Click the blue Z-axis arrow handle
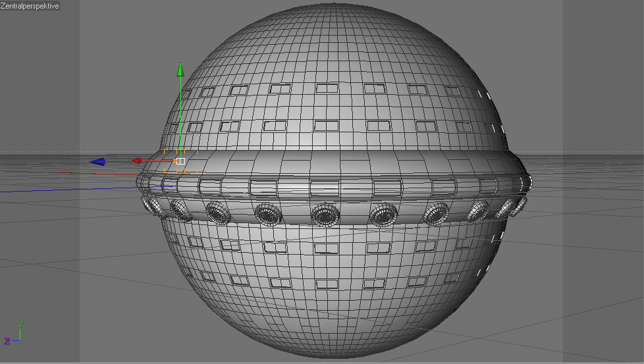The image size is (644, 364). pos(97,162)
